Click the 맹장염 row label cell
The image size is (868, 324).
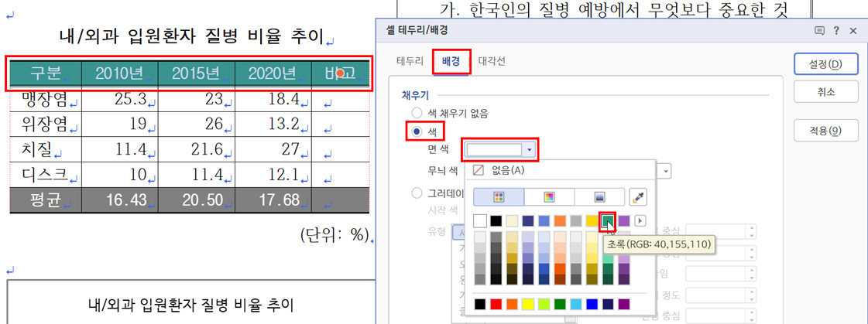pyautogui.click(x=46, y=99)
